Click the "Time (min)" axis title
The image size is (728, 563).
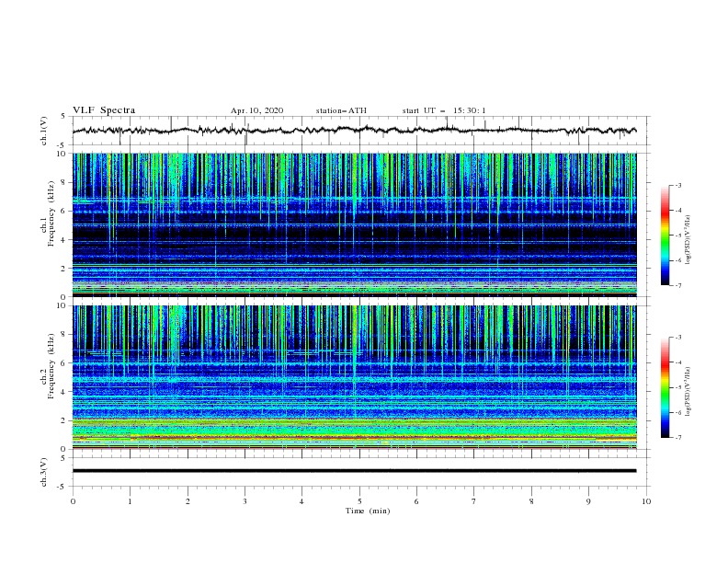click(x=368, y=511)
